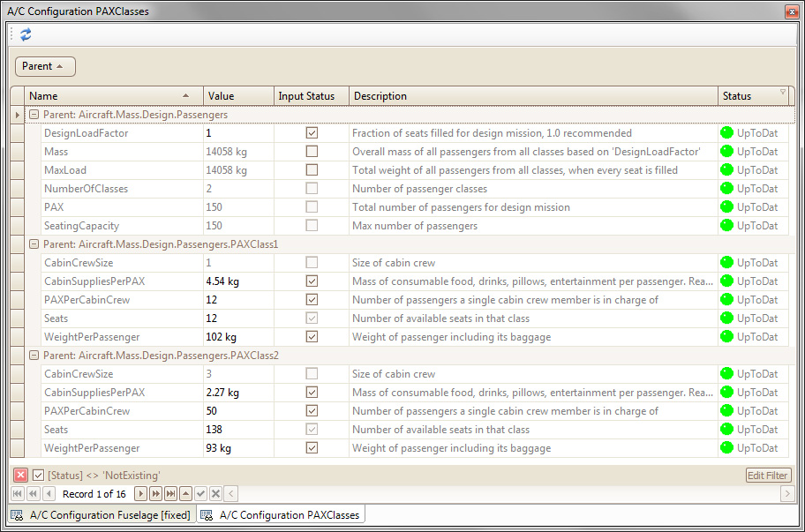Click the green status dot for DesignLoadFactor
The width and height of the screenshot is (805, 532).
726,133
